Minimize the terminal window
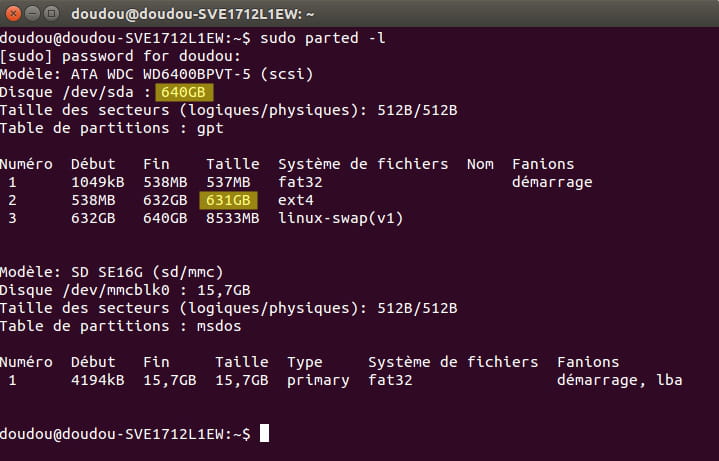719x461 pixels. 32,14
